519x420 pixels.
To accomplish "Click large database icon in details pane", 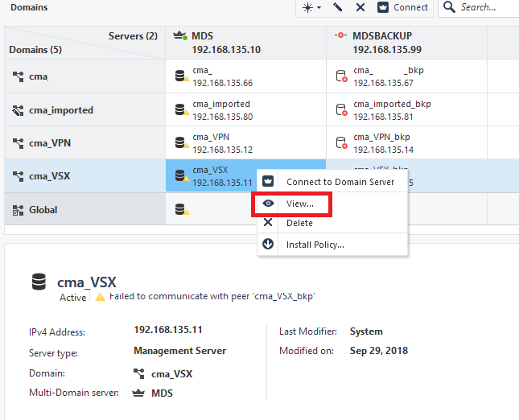I will pyautogui.click(x=39, y=282).
